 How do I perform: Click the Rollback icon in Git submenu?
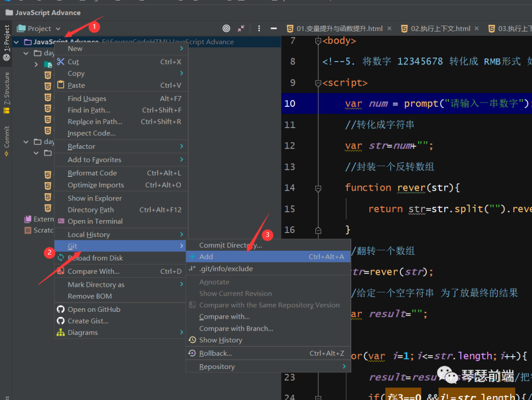point(192,353)
